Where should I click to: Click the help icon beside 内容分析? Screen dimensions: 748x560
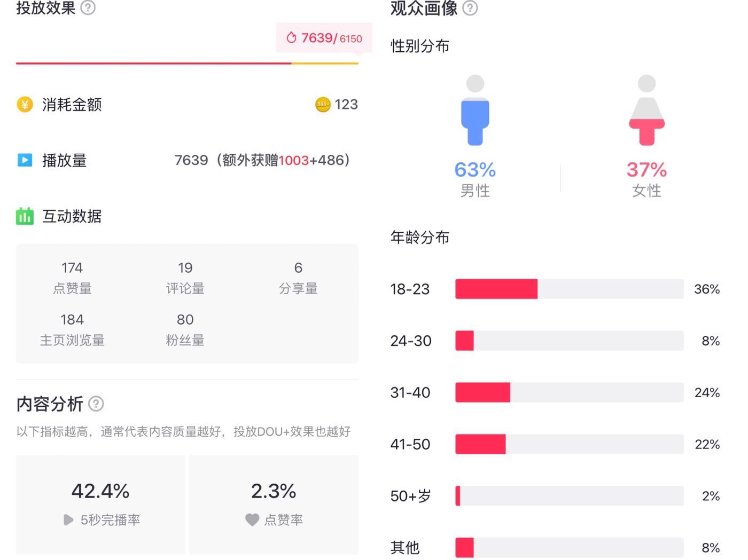click(96, 404)
